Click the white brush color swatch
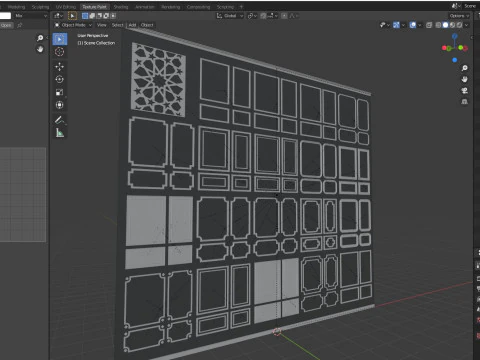The width and height of the screenshot is (480, 360). [x=5, y=16]
